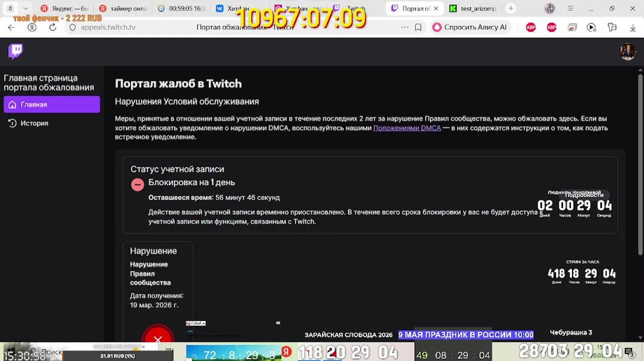Screen dimensions: 644x361
Task: Close the 'Портал об' tab
Action: [436, 9]
